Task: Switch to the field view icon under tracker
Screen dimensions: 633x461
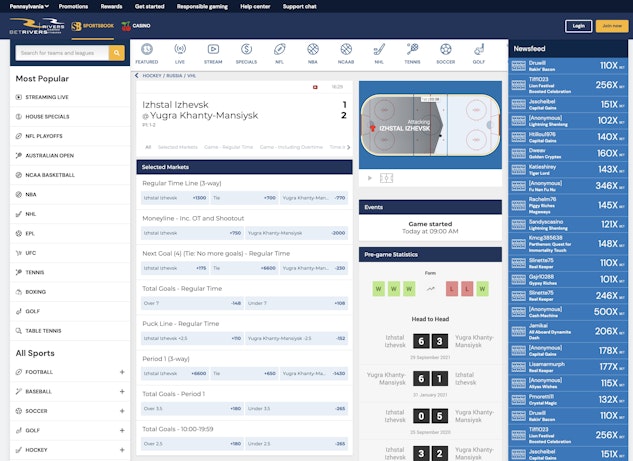Action: pos(386,178)
